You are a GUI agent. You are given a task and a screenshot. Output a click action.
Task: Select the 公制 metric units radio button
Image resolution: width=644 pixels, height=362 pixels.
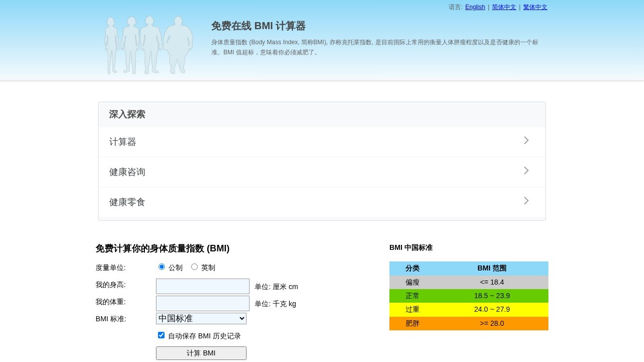[162, 266]
